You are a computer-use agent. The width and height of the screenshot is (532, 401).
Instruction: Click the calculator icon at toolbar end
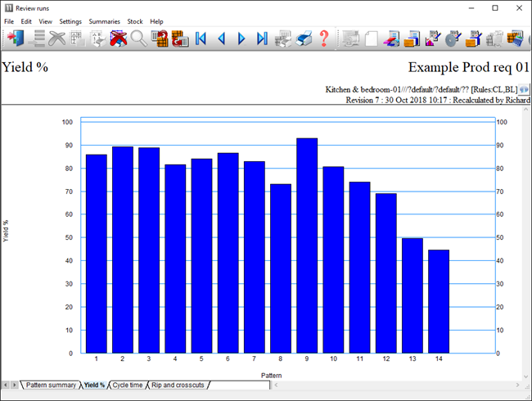(x=515, y=38)
